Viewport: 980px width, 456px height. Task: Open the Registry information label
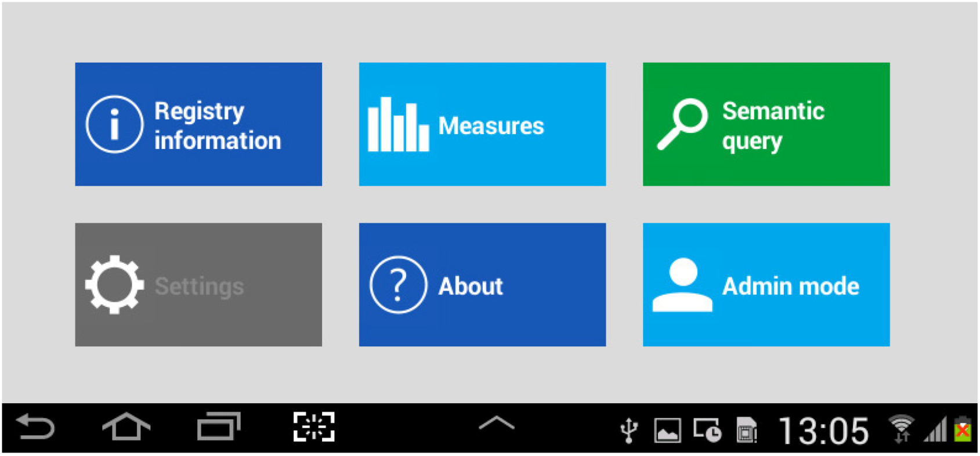point(218,125)
